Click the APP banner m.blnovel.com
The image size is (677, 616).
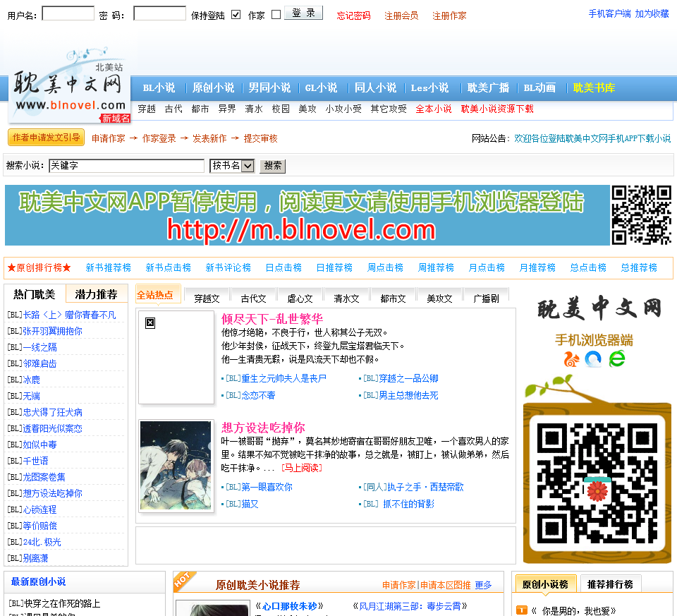[307, 215]
